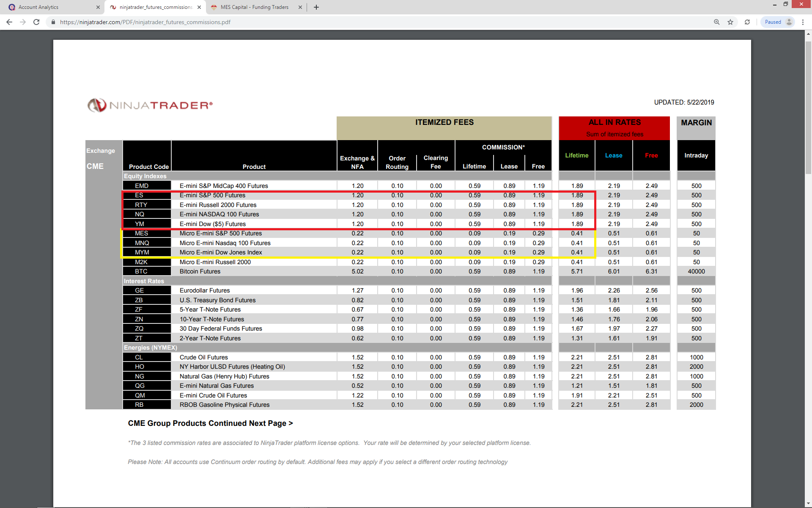
Task: Click 'UPDATED: 5/22/2019' date text
Action: (684, 102)
